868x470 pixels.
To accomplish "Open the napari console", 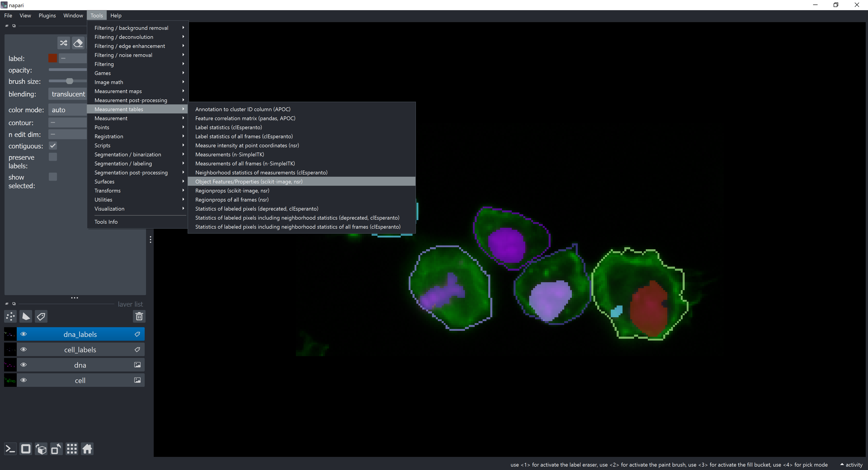I will click(10, 449).
